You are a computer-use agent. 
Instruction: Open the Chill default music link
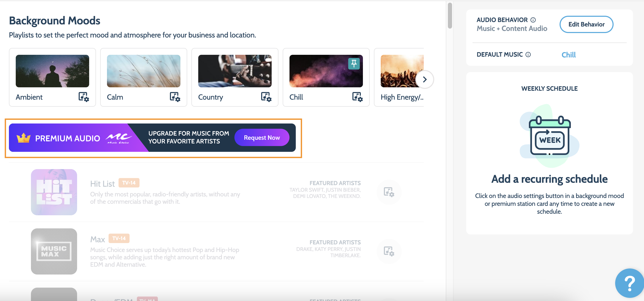point(568,55)
